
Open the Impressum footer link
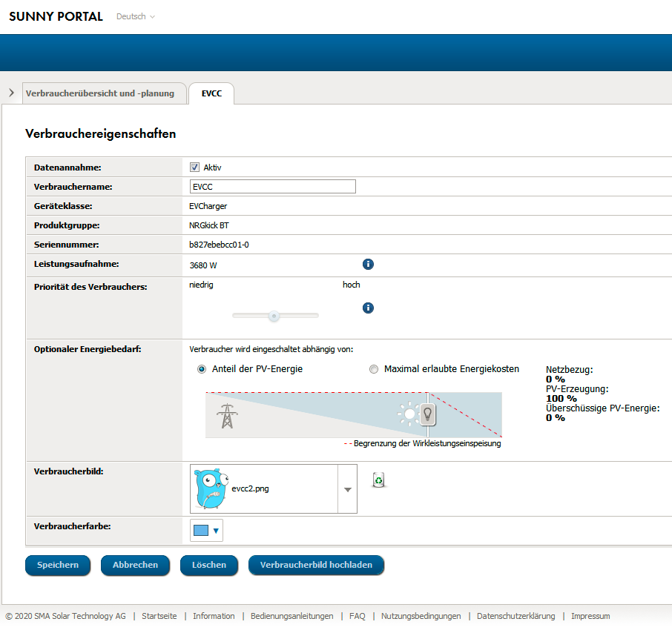pos(590,616)
